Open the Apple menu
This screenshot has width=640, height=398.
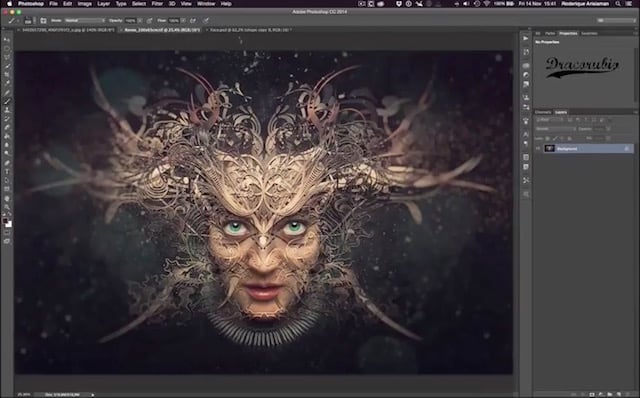pos(9,4)
